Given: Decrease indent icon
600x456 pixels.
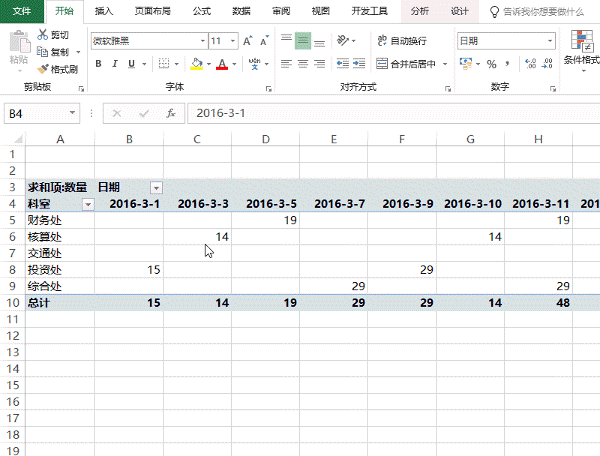Looking at the screenshot, I should point(342,64).
